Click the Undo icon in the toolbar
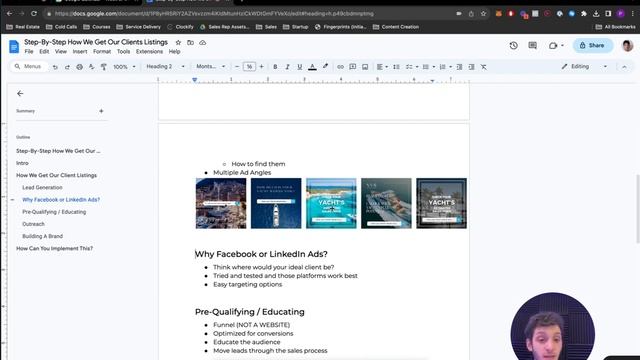The height and width of the screenshot is (360, 640). pos(55,67)
